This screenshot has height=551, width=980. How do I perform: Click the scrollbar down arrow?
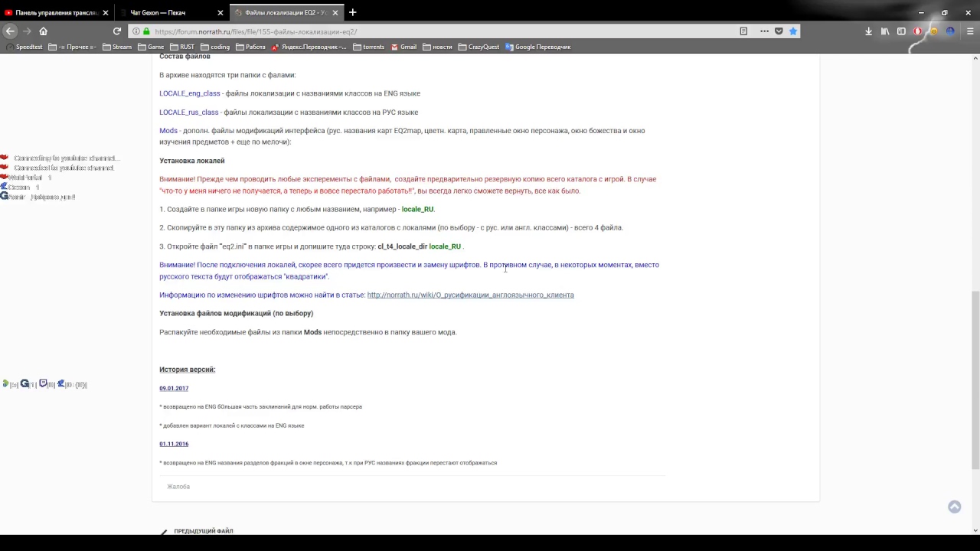click(x=975, y=530)
